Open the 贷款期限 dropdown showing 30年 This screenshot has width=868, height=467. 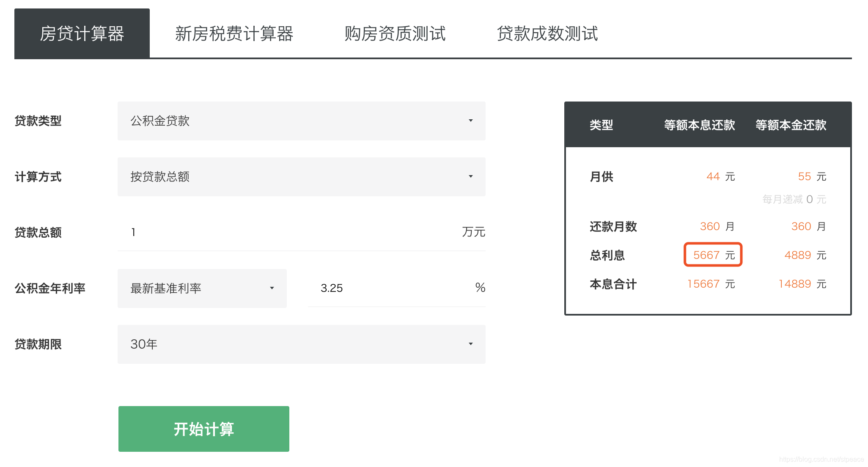301,344
